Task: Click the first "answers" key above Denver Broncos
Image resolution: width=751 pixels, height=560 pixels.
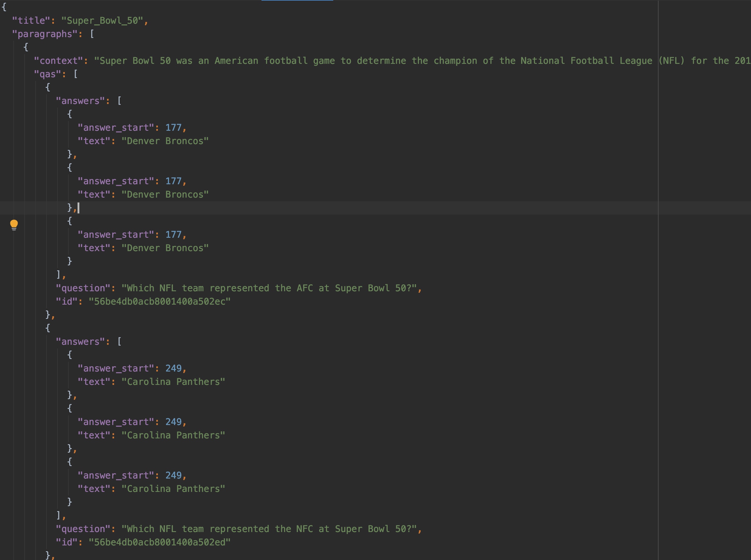Action: point(80,101)
